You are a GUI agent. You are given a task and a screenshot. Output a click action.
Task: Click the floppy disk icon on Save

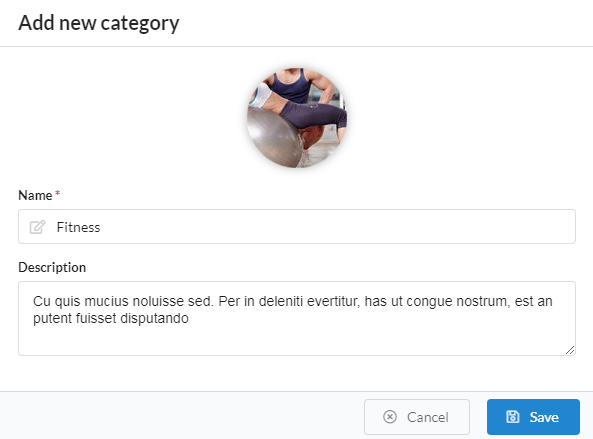[x=512, y=417]
